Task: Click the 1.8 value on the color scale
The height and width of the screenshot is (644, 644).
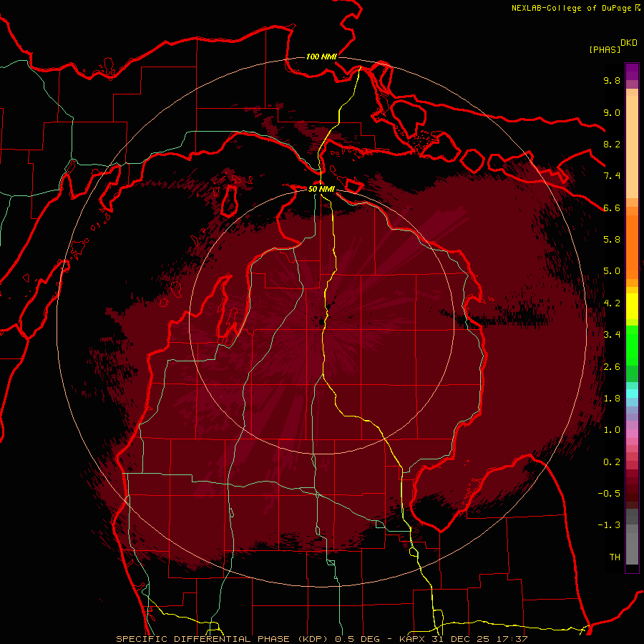Action: coord(612,399)
